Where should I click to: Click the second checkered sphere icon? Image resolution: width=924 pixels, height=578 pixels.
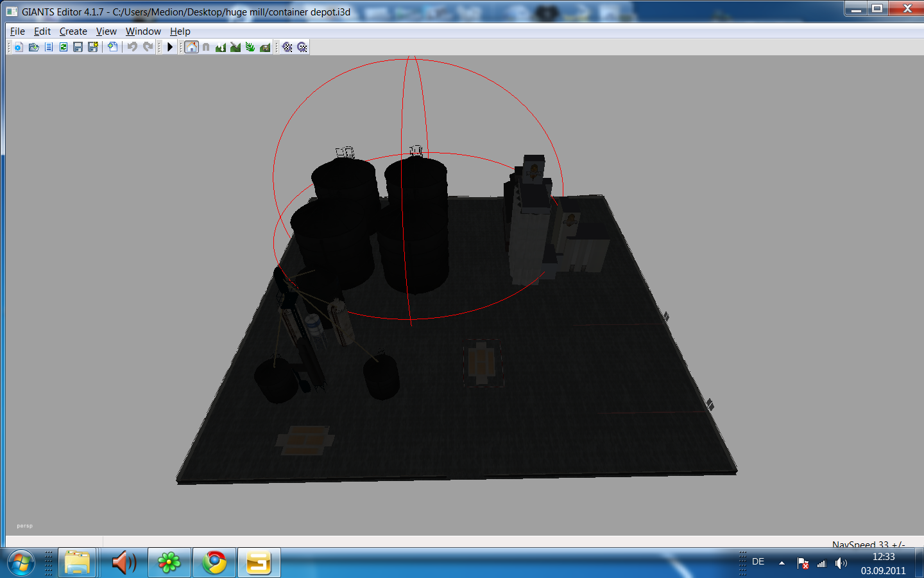302,47
